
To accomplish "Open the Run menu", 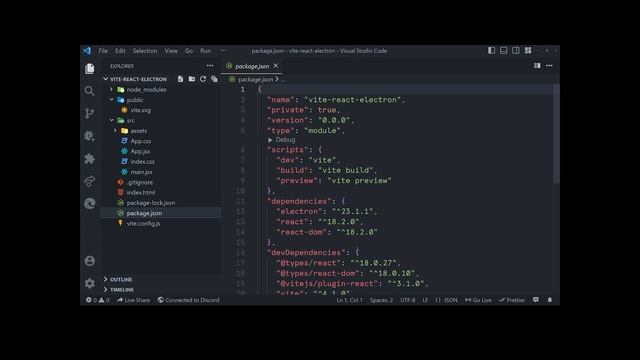I will [x=206, y=51].
